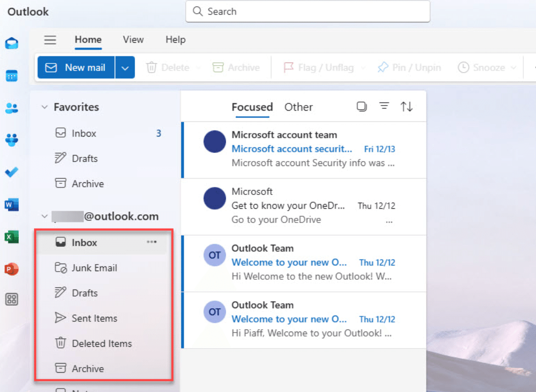The image size is (536, 392).
Task: Open the Groups icon in sidebar
Action: pos(12,140)
